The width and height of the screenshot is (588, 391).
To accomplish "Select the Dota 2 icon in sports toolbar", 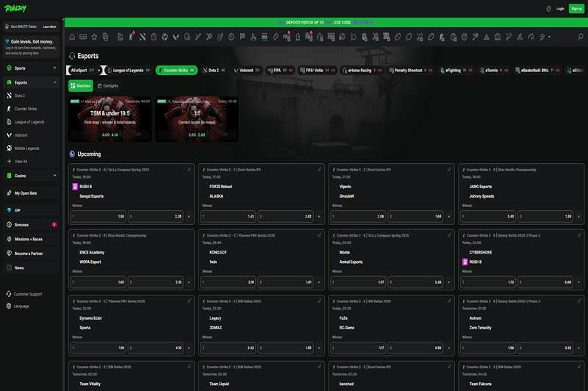I will tap(143, 37).
